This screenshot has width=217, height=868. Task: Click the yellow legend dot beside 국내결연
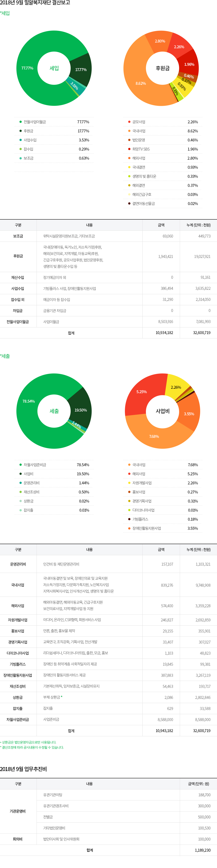tap(129, 167)
